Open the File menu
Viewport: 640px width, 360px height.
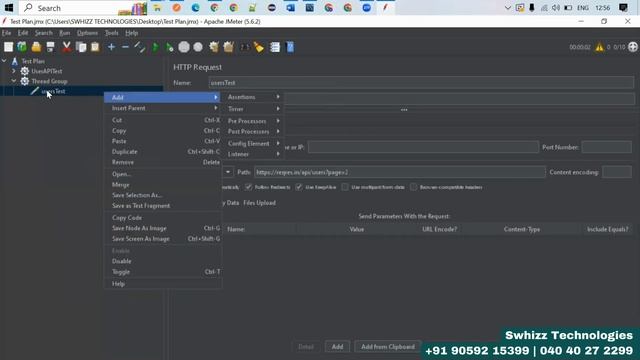(7, 33)
